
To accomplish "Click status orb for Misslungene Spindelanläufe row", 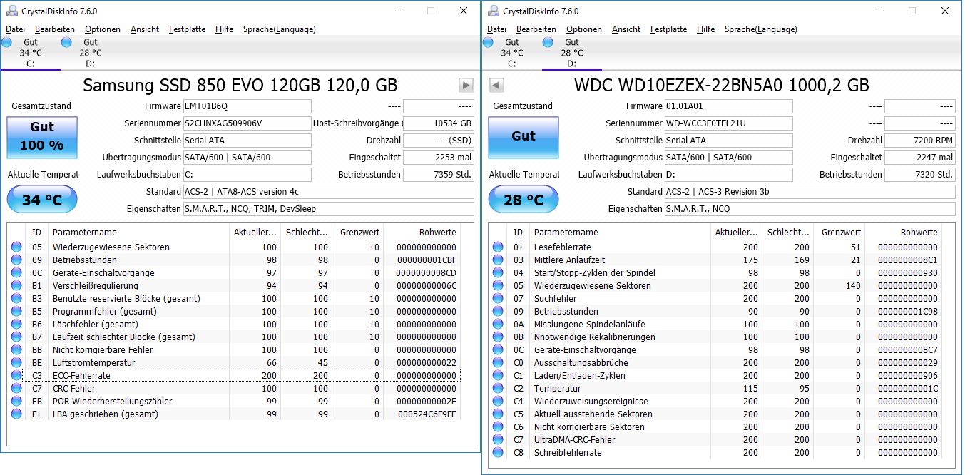I will (x=498, y=325).
